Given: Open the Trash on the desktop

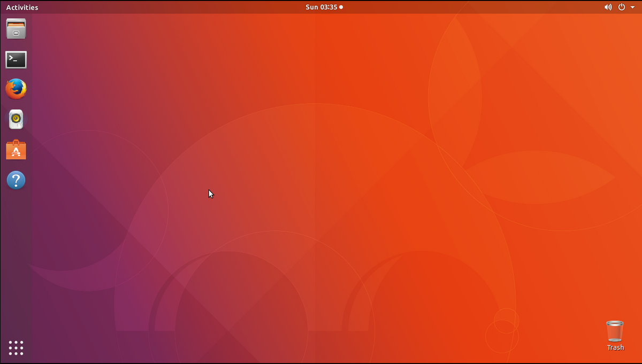Looking at the screenshot, I should click(x=615, y=336).
